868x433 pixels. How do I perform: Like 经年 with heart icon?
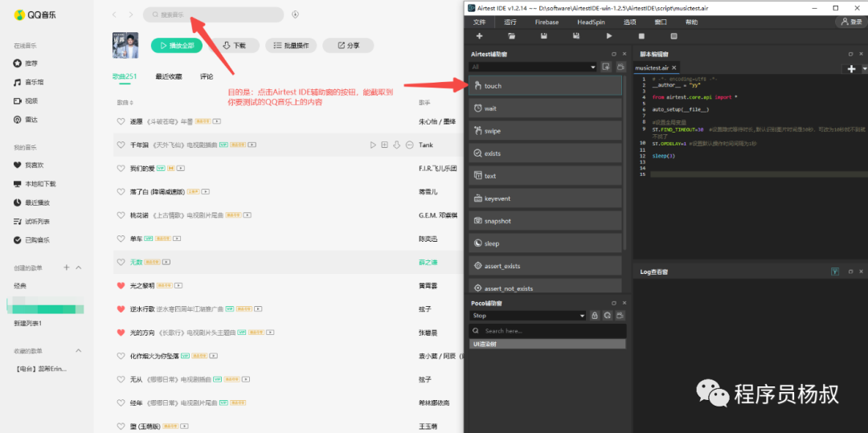coord(121,402)
